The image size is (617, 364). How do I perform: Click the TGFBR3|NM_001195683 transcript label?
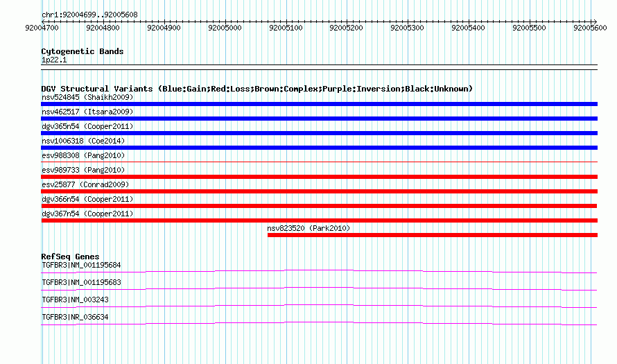pos(81,283)
